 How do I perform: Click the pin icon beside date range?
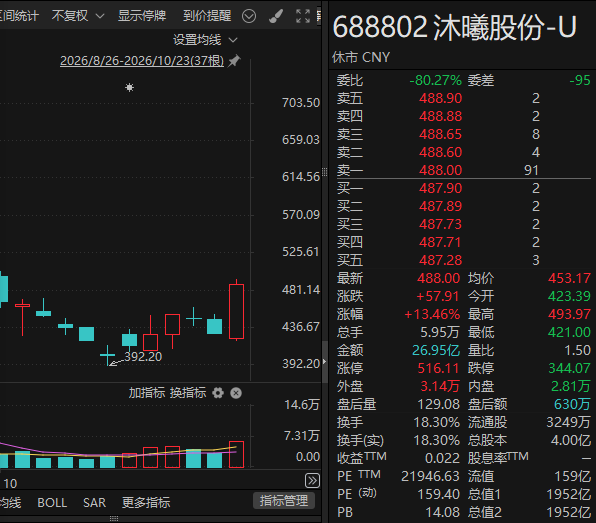[x=234, y=61]
